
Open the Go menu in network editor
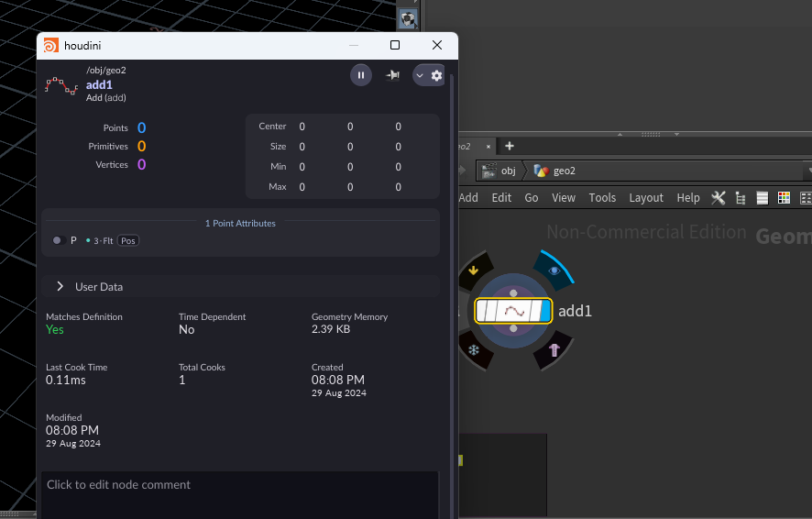(532, 198)
